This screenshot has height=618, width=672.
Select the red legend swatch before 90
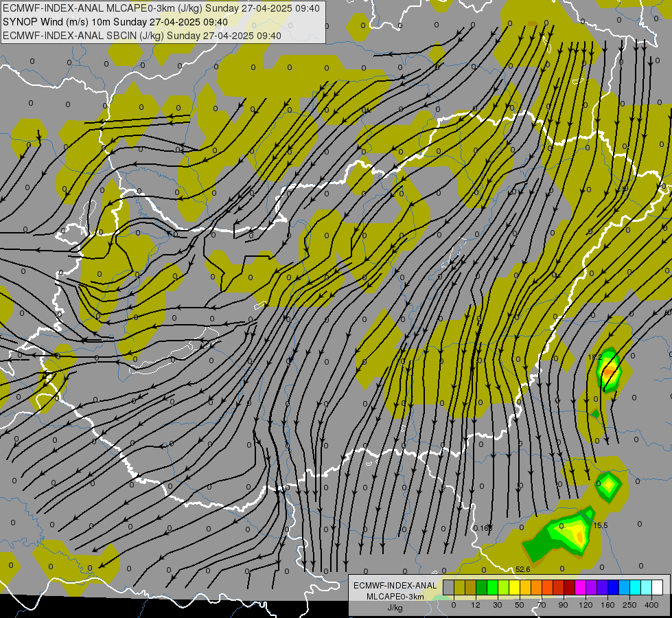pos(559,587)
